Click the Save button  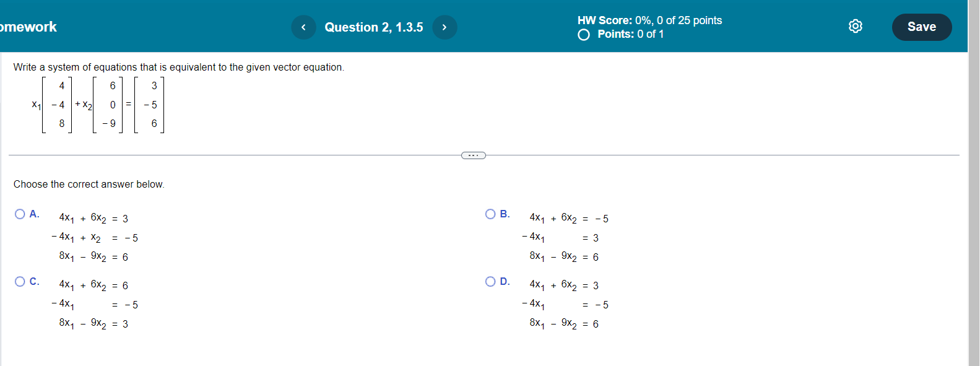pos(922,27)
